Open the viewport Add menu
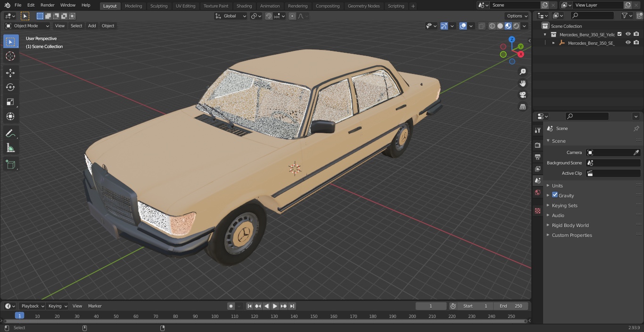 coord(92,26)
